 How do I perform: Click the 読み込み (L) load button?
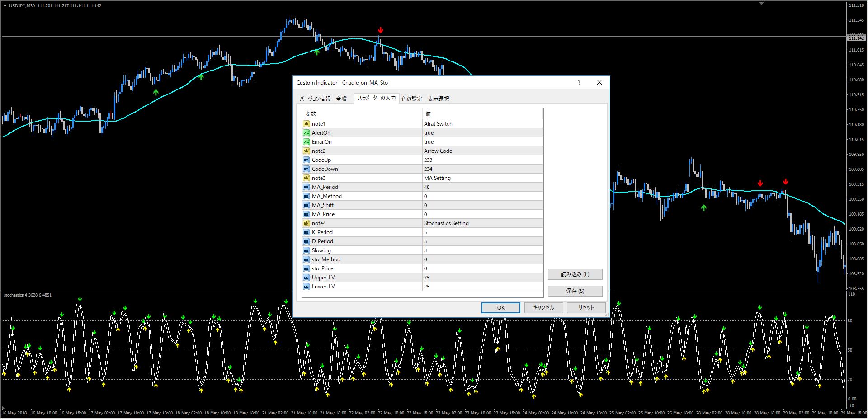tap(575, 274)
